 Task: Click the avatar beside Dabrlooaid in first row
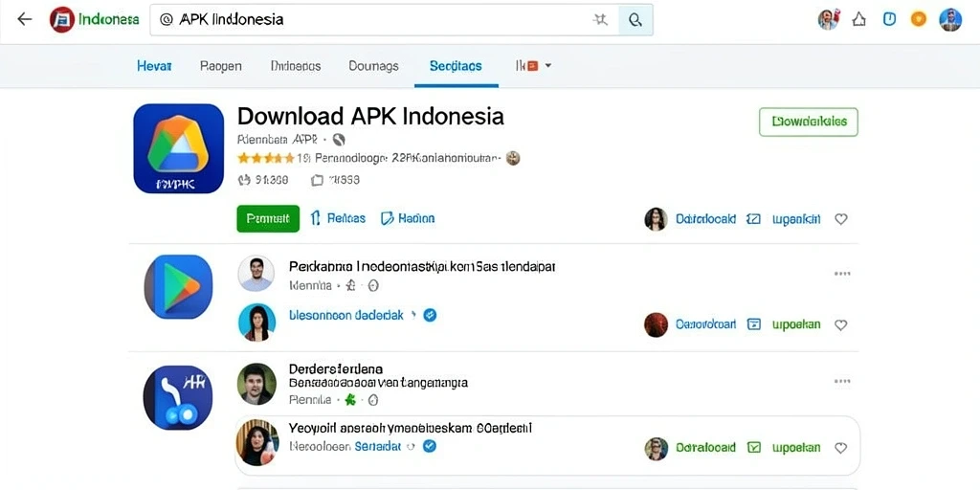(x=656, y=219)
